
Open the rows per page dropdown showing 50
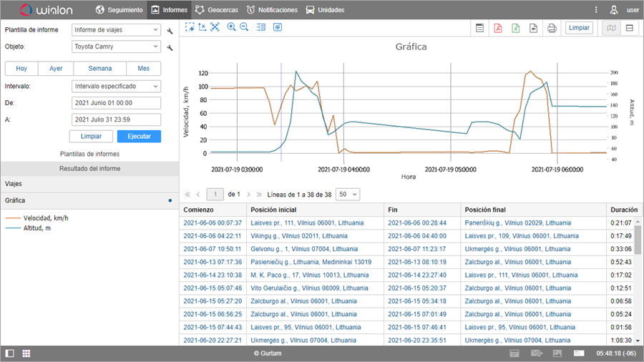tap(347, 195)
